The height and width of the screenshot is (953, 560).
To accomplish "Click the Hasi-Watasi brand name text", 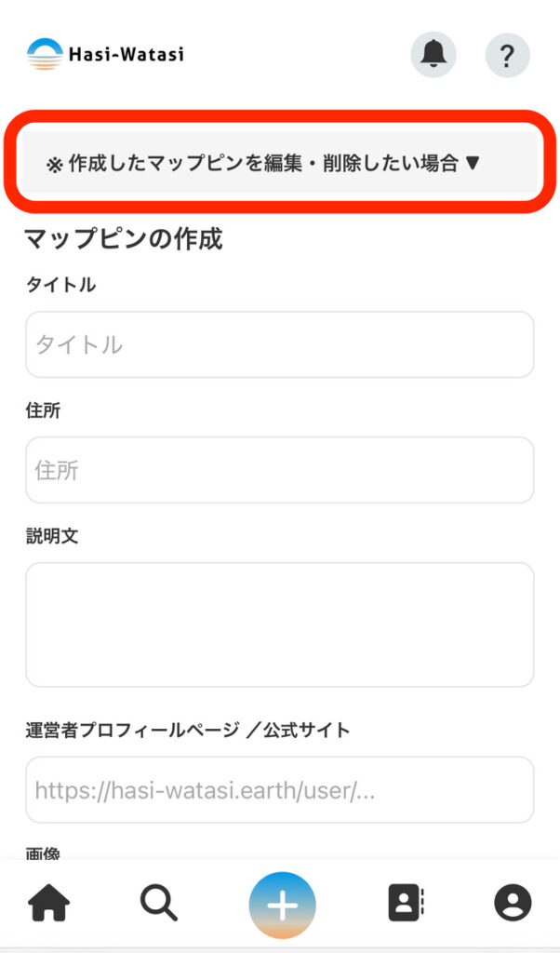I will [x=126, y=55].
